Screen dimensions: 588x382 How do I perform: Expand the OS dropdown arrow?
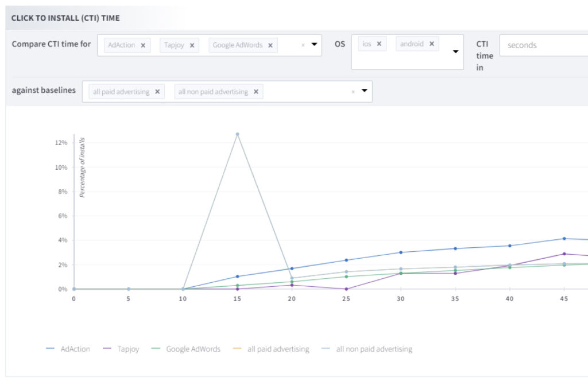tap(455, 51)
